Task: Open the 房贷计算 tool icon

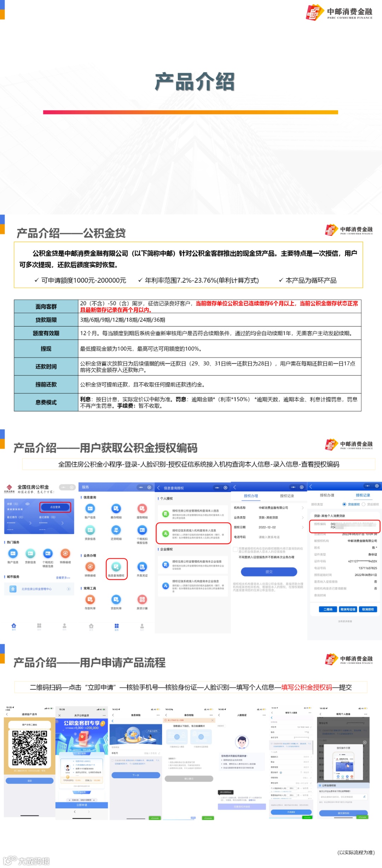Action: click(142, 599)
